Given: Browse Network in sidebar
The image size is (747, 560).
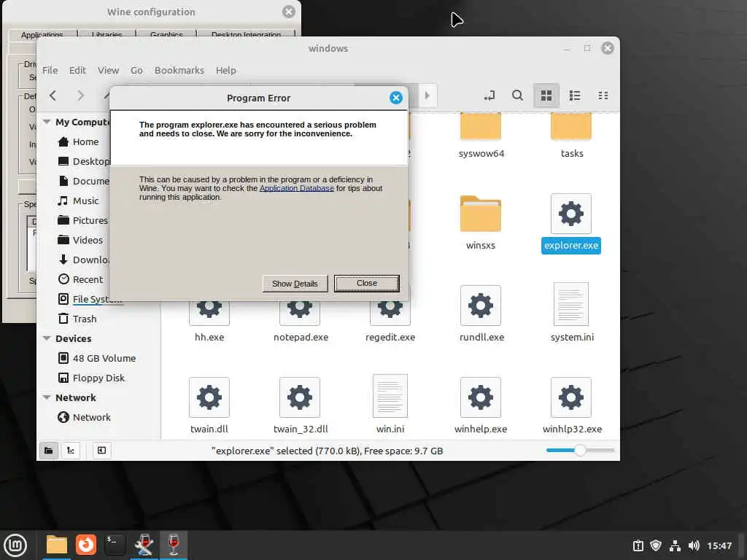Looking at the screenshot, I should tap(84, 418).
